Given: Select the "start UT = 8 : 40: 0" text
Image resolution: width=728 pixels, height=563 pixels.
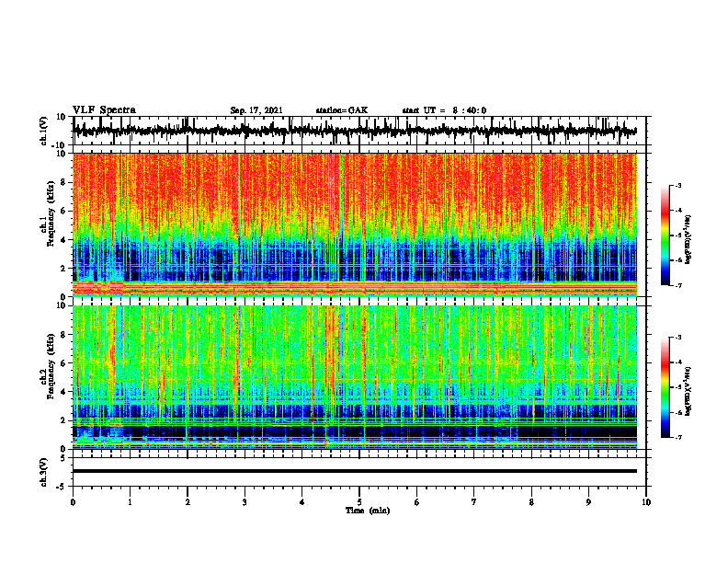Looking at the screenshot, I should pyautogui.click(x=444, y=110).
